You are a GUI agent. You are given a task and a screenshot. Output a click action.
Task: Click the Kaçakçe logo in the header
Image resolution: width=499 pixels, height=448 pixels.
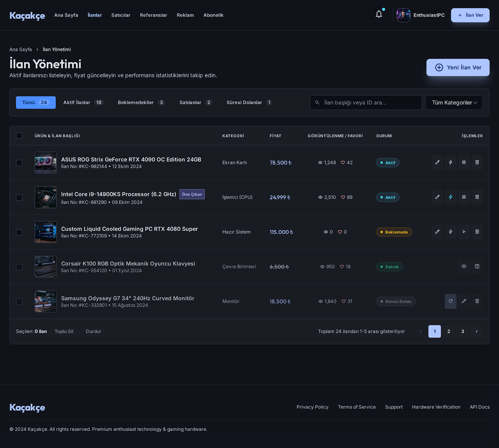[27, 15]
